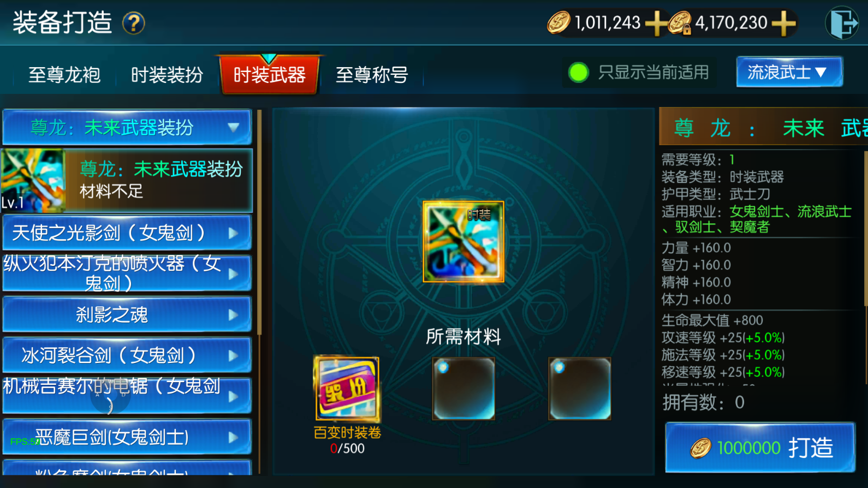Click the rightmost empty material slot
This screenshot has width=868, height=488.
[x=580, y=389]
